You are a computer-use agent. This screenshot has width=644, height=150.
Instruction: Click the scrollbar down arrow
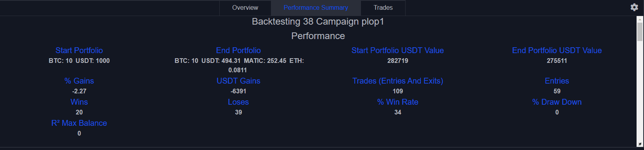coord(640,144)
